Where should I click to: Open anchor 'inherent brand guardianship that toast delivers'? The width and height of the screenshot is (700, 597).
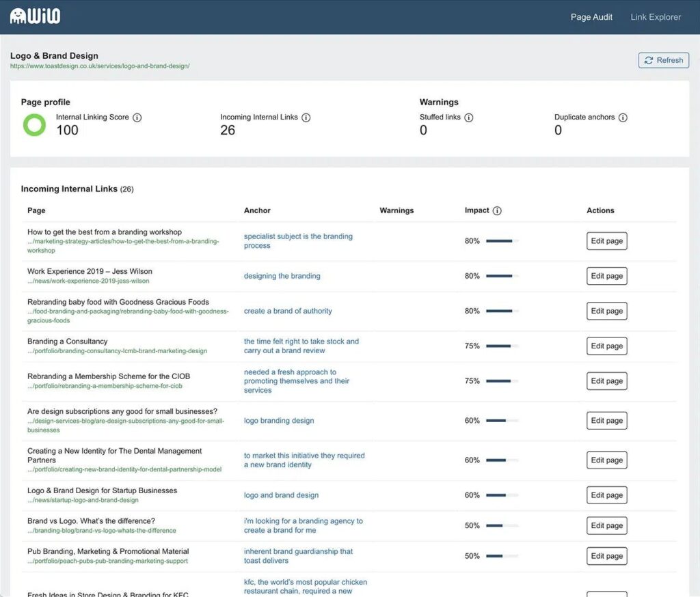(298, 556)
